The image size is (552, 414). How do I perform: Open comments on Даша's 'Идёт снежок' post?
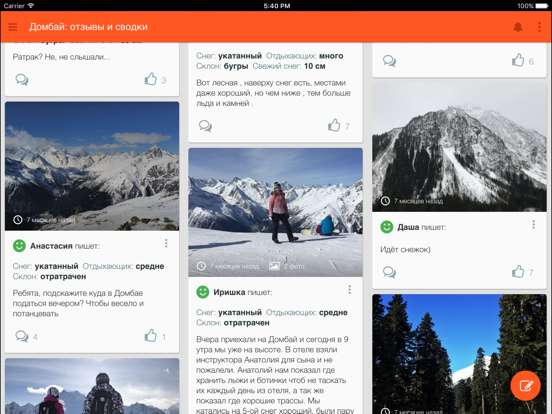pos(389,272)
